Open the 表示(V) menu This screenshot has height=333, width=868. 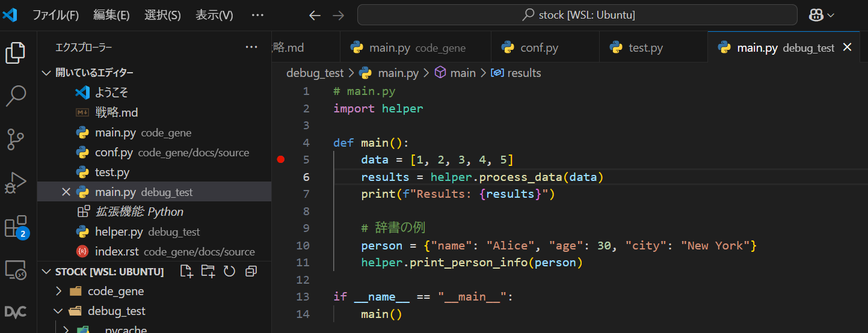[214, 15]
